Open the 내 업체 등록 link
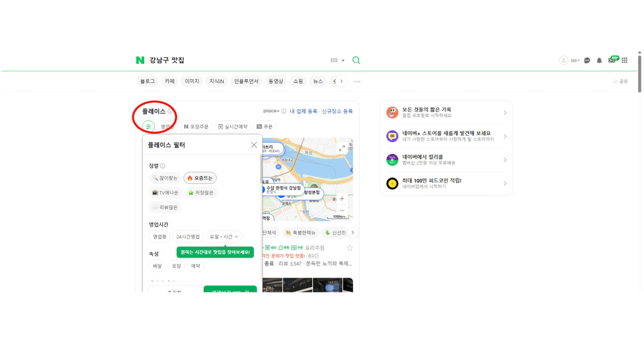The image size is (644, 362). coord(303,111)
